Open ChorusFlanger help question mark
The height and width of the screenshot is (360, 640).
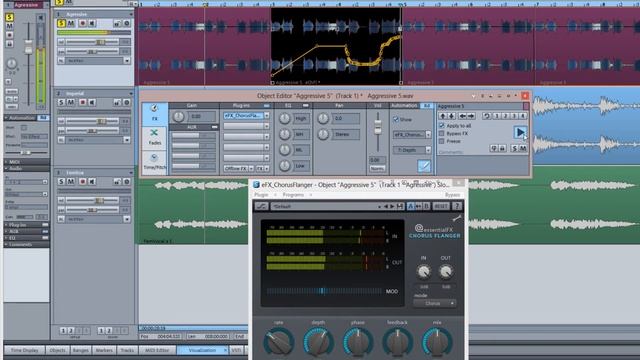457,207
